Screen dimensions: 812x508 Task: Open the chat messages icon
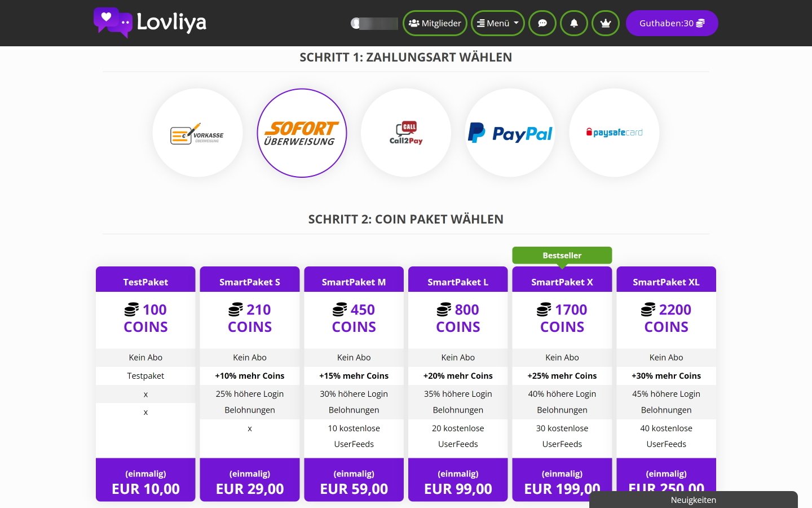coord(542,23)
